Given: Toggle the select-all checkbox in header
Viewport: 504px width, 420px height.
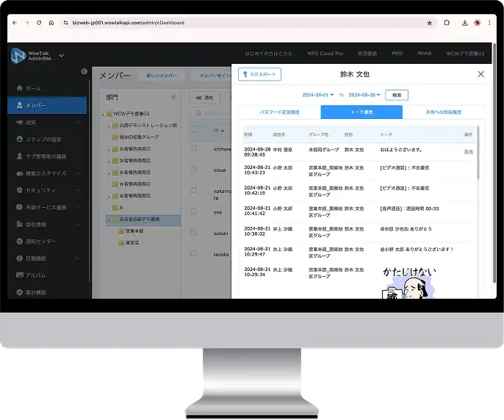Looking at the screenshot, I should pyautogui.click(x=193, y=129).
